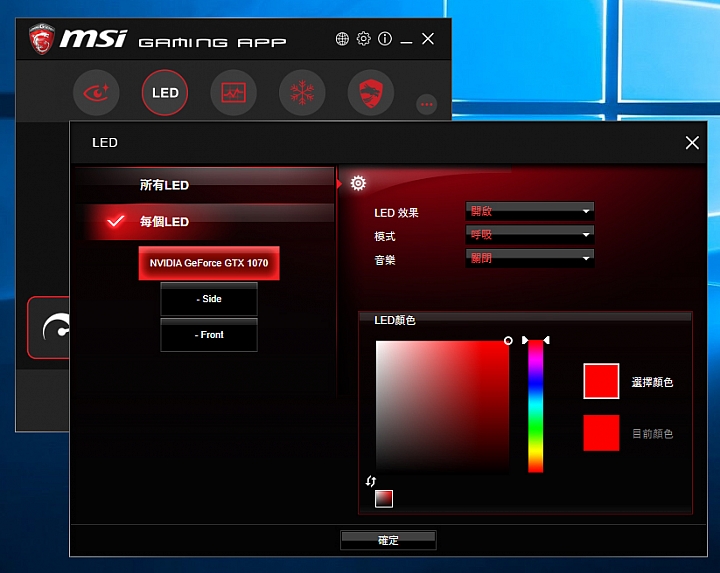
Task: Open the 模式 dropdown showing 呼吸
Action: point(530,235)
